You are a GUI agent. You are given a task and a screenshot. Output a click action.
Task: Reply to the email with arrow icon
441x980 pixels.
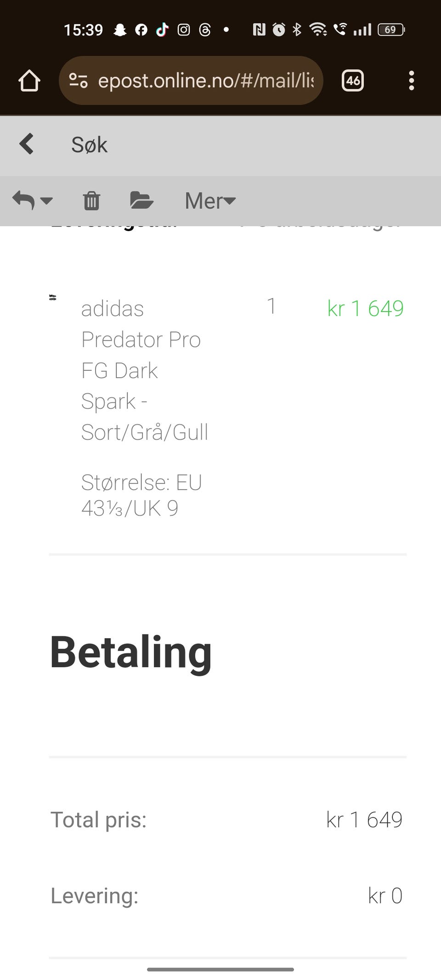(24, 200)
